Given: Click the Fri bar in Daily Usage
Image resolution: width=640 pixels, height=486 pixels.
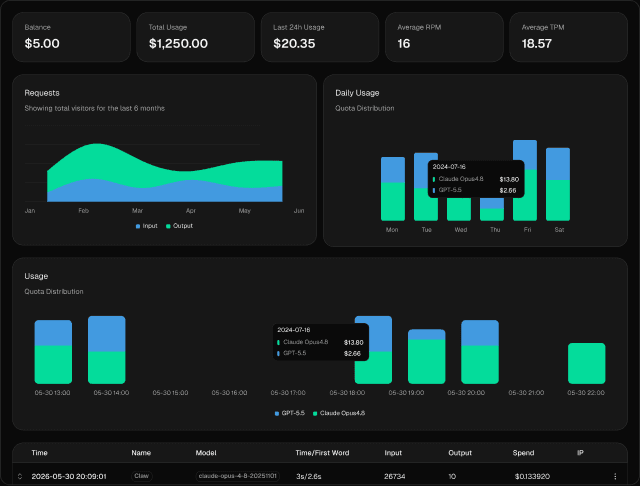Looking at the screenshot, I should [x=524, y=180].
